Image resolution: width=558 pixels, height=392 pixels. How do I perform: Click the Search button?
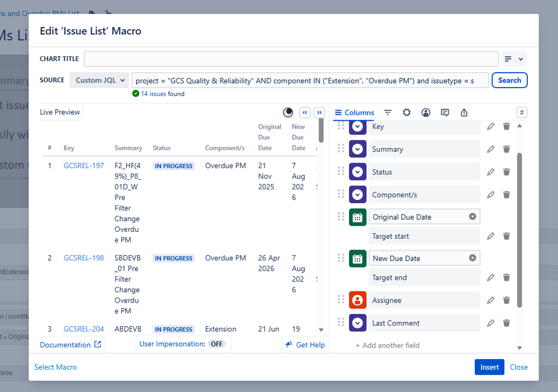pyautogui.click(x=509, y=80)
